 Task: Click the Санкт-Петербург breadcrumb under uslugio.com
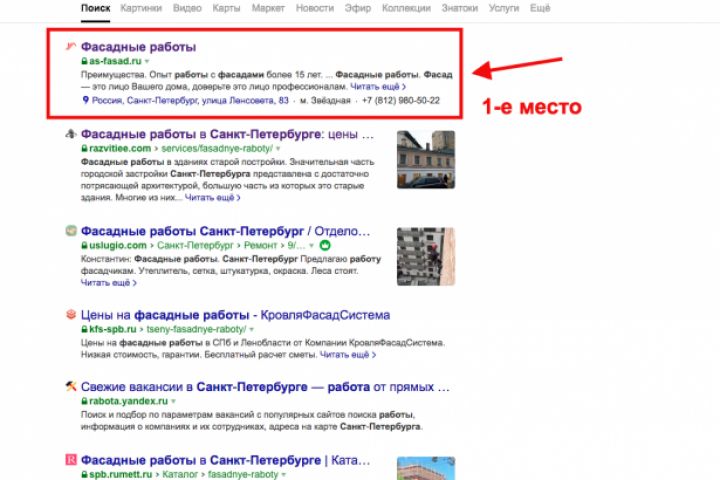[x=195, y=245]
